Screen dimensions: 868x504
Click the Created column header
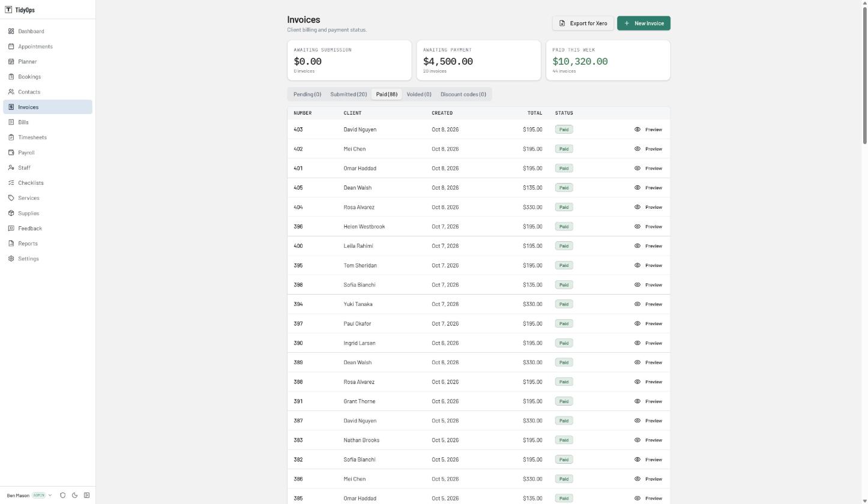coord(442,113)
